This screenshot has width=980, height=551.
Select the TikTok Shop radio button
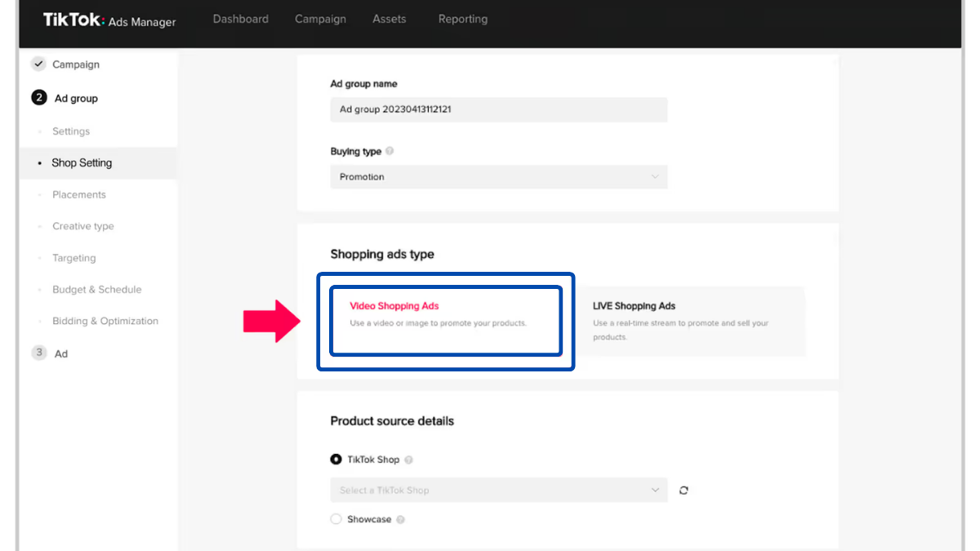[x=336, y=460]
